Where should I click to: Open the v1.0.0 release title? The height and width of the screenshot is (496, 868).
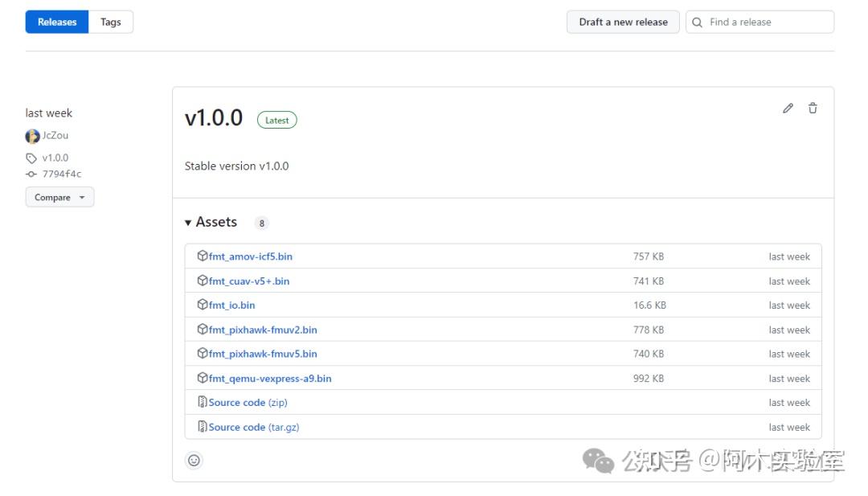point(214,118)
